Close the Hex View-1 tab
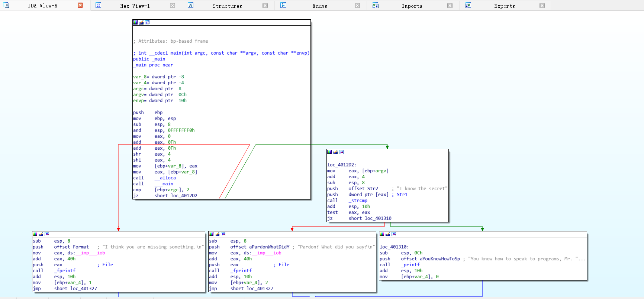This screenshot has width=644, height=299. point(173,6)
